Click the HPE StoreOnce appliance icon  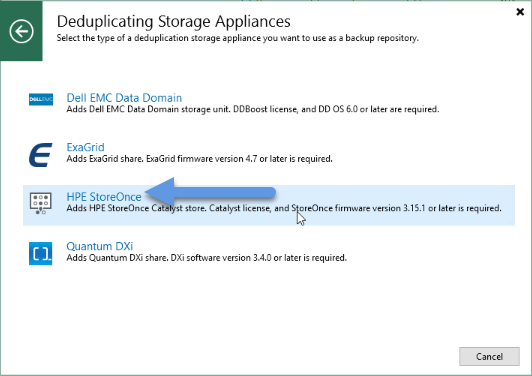click(41, 203)
